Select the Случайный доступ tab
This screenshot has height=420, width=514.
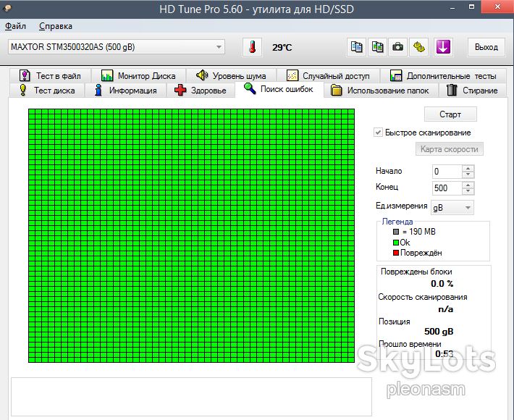point(328,76)
